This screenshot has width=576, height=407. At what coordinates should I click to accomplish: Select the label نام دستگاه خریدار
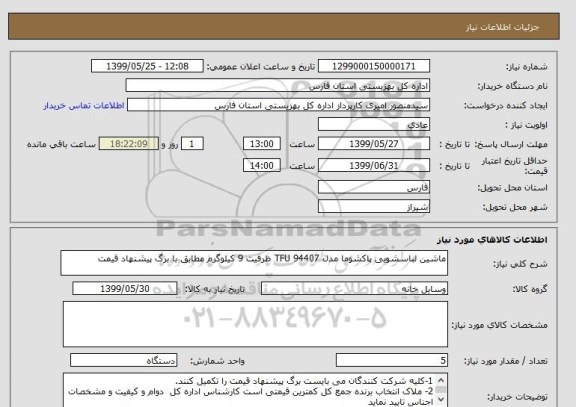[x=512, y=86]
